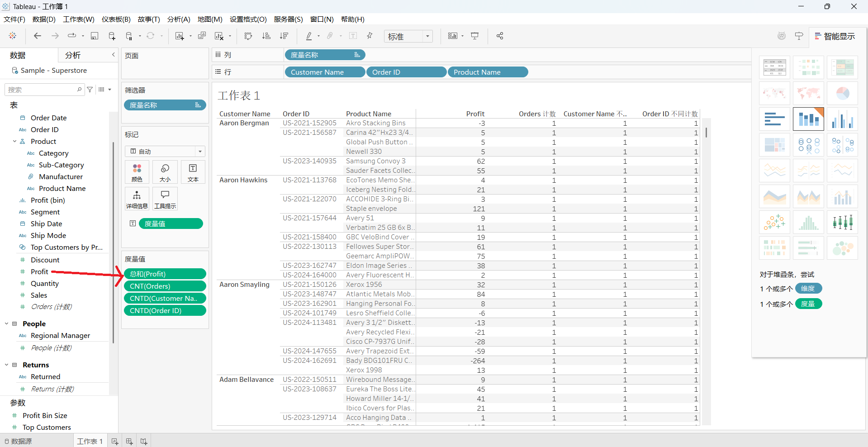868x447 pixels.
Task: Add a new story tab
Action: coord(144,441)
